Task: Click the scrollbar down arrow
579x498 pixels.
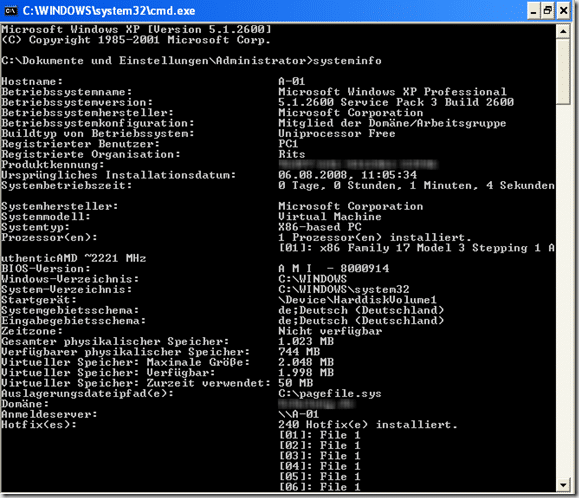Action: click(x=563, y=485)
